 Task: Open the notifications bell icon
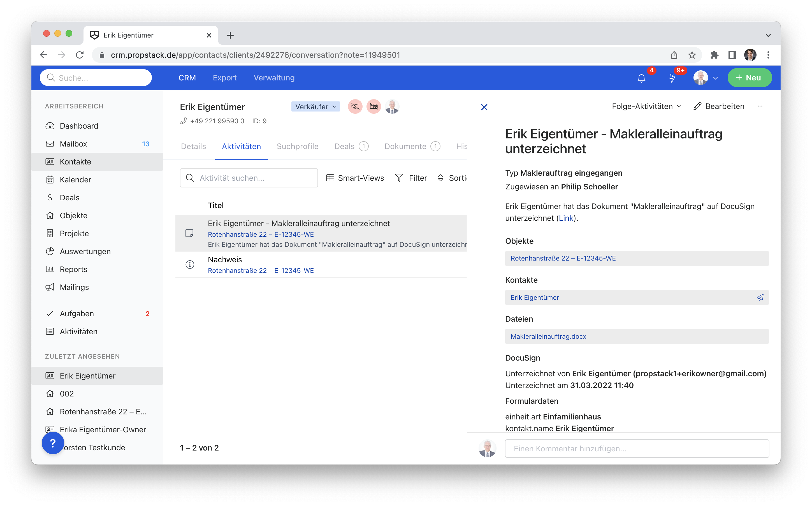[x=641, y=78]
